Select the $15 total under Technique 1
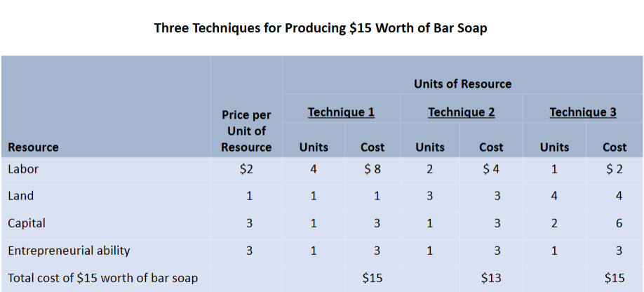The image size is (644, 292). (x=372, y=278)
